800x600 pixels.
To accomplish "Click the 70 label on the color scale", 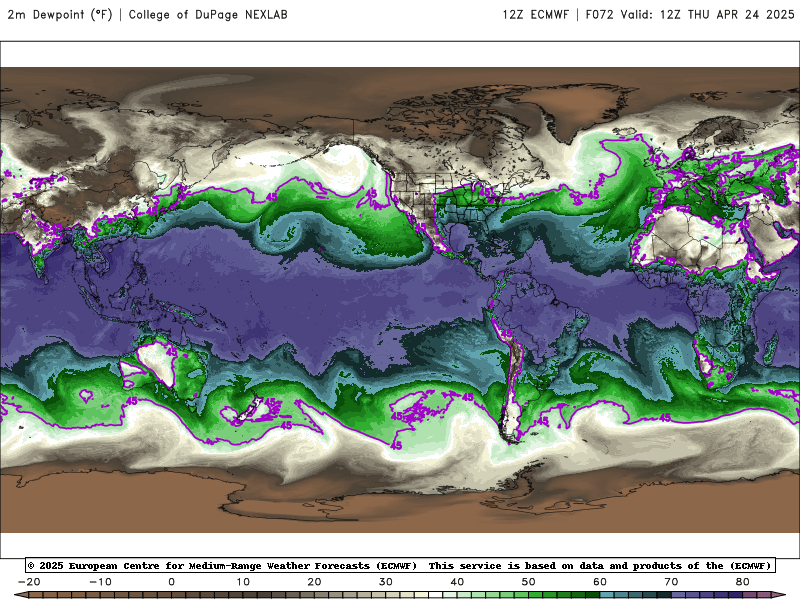I will tap(671, 582).
